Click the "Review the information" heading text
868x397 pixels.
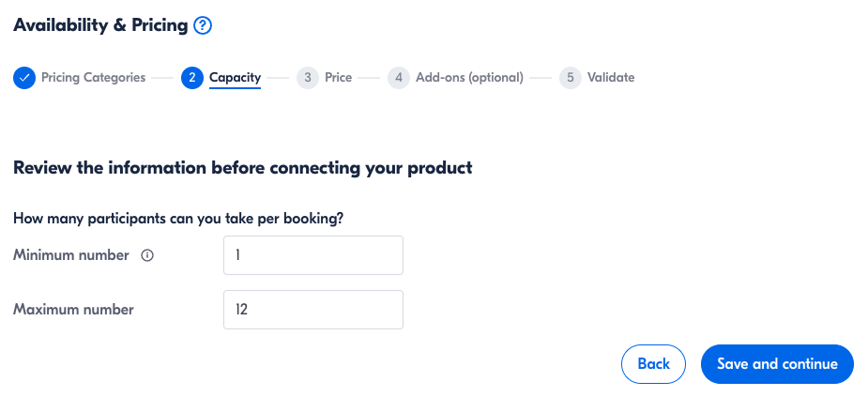coord(242,169)
